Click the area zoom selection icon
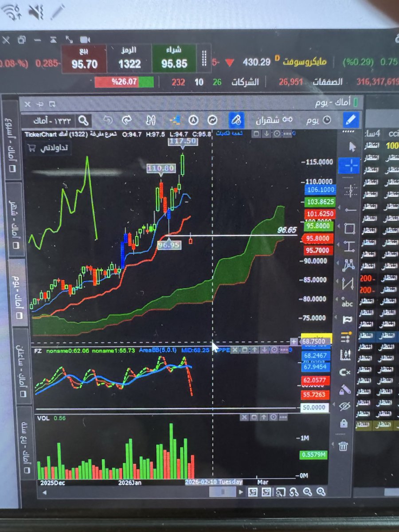 click(280, 492)
